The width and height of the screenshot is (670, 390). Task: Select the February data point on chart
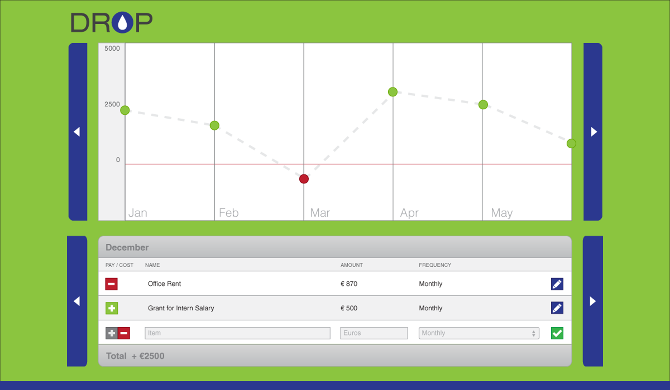tap(215, 125)
